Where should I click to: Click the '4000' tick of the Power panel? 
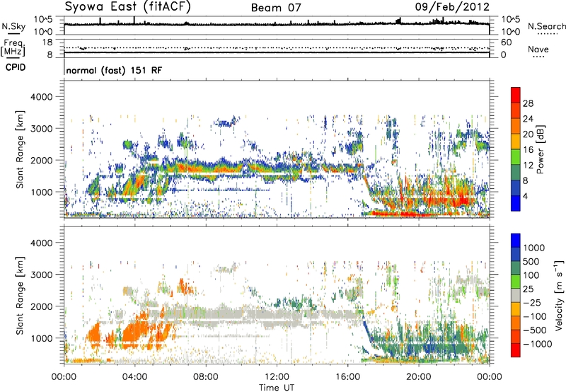[x=41, y=97]
